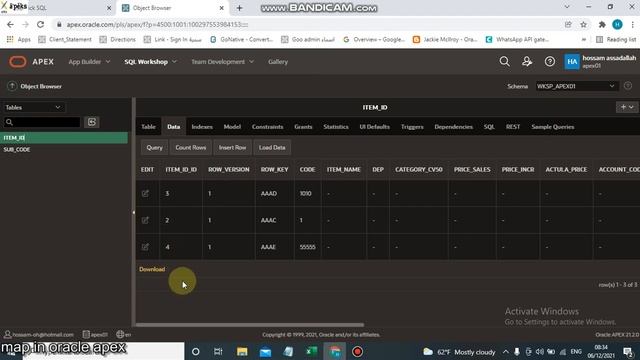Open the administration user icon
This screenshot has width=640, height=360.
click(x=527, y=62)
